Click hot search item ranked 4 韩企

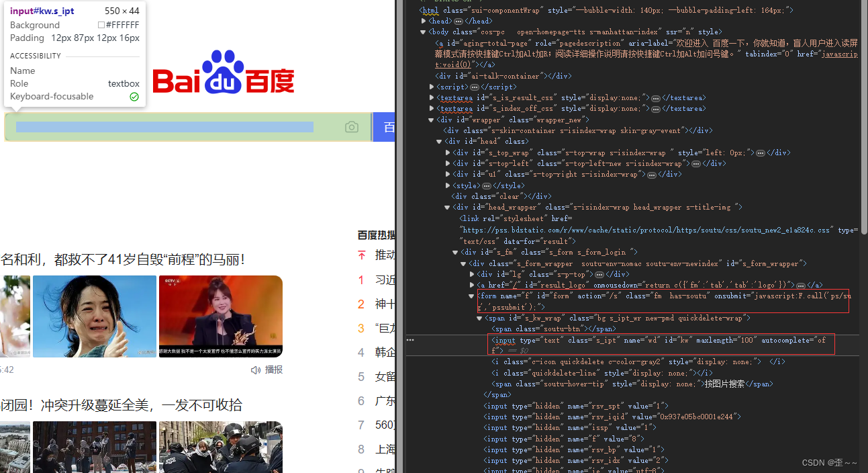point(377,353)
